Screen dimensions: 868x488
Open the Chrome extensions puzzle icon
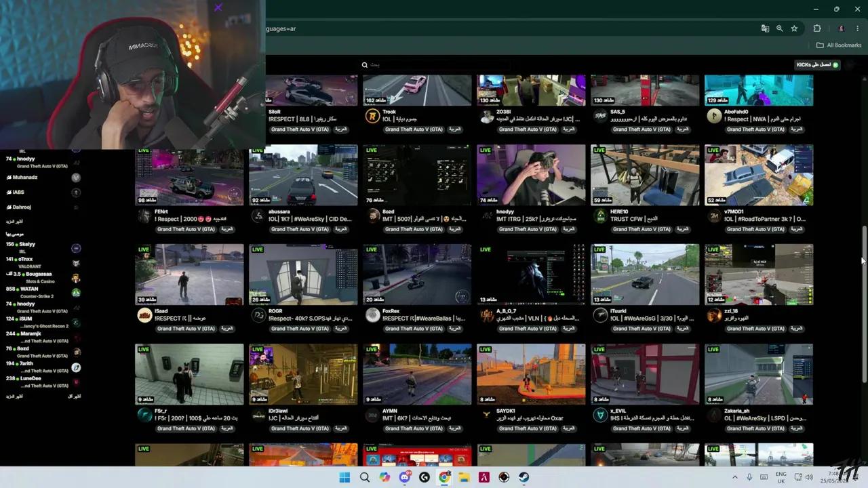[x=816, y=28]
